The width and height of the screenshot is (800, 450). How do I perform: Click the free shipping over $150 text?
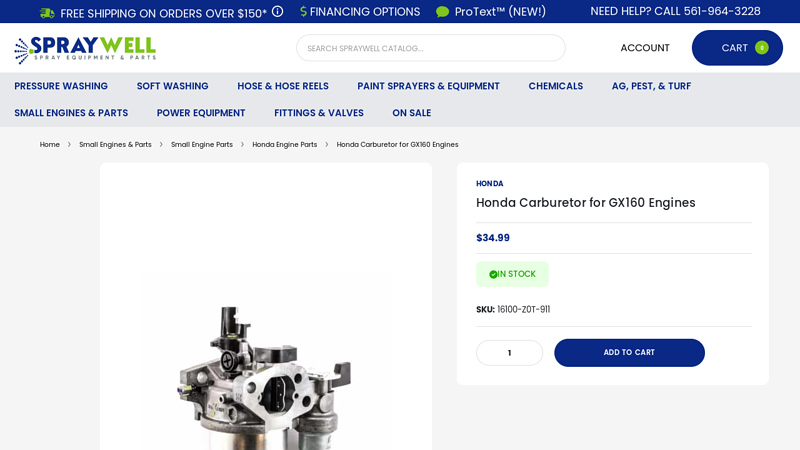coord(163,13)
